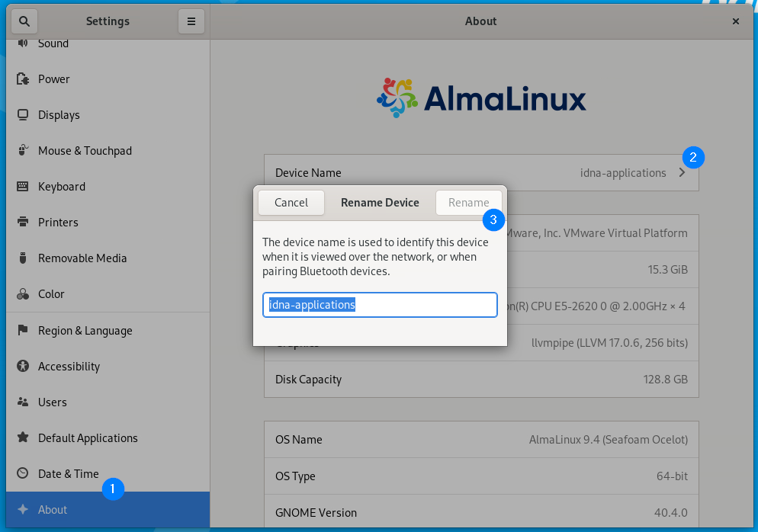Expand the Device Name row chevron
Screen dimensions: 758x532
coord(682,172)
